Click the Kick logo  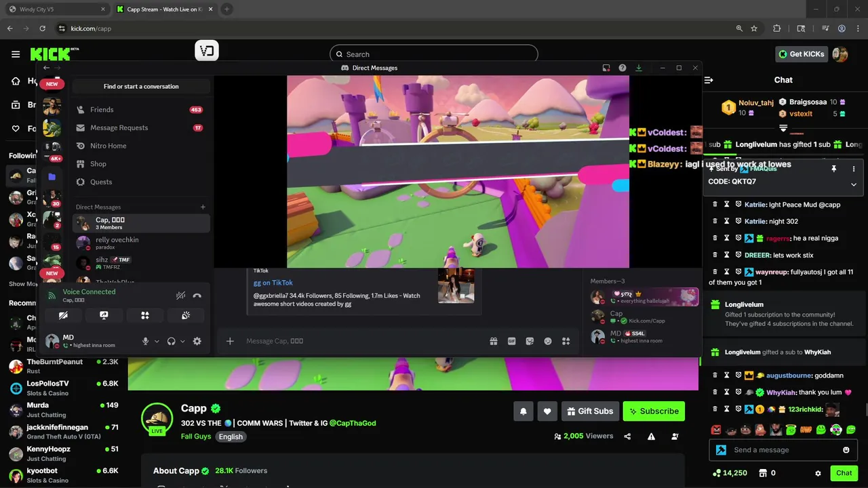pyautogui.click(x=54, y=54)
